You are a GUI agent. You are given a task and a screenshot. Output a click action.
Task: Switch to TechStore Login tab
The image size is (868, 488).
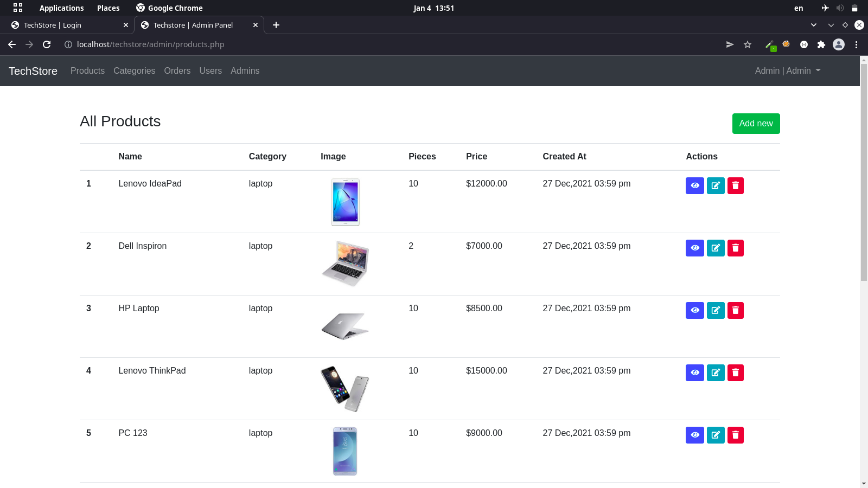coord(69,25)
